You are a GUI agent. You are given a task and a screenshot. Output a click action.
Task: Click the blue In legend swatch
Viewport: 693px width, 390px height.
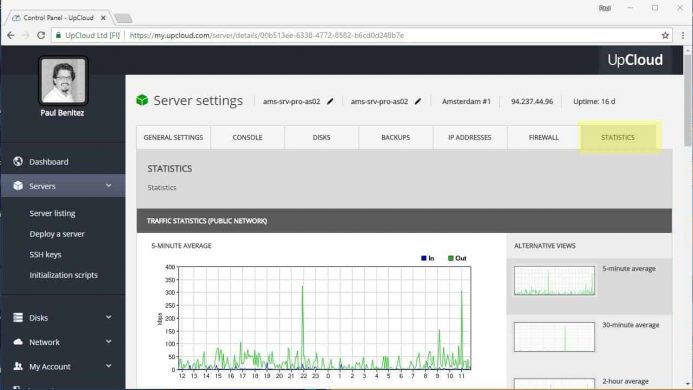pyautogui.click(x=424, y=258)
